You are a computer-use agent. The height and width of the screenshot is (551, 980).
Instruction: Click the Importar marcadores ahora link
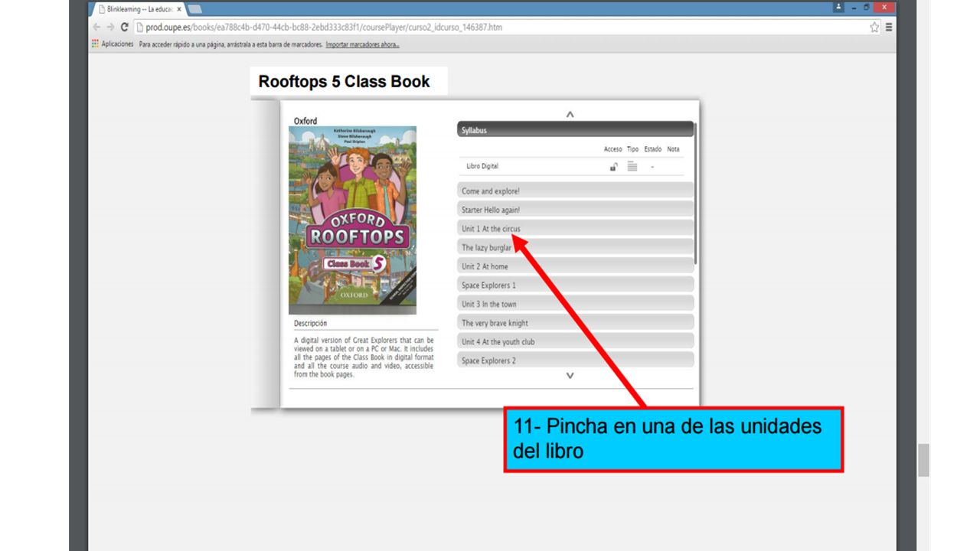362,44
